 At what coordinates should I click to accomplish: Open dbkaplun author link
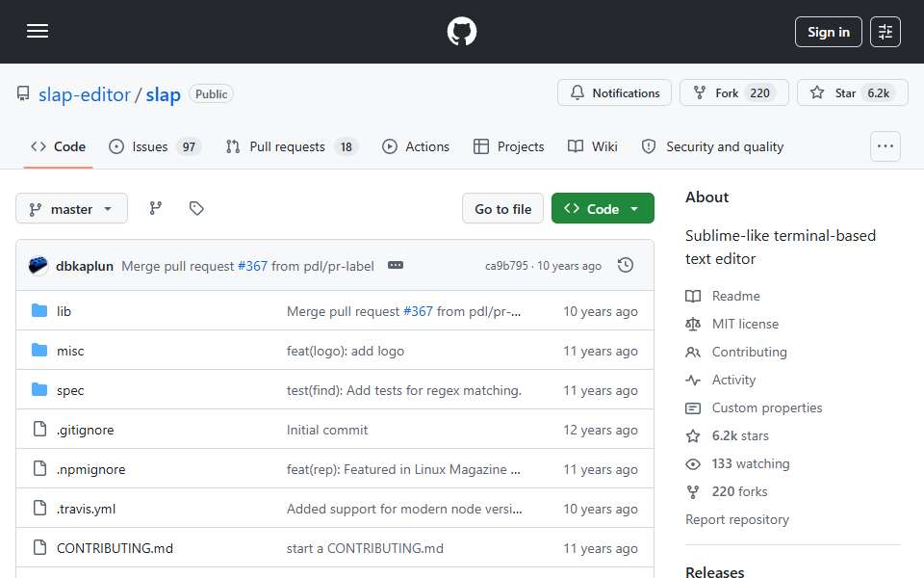coord(85,266)
